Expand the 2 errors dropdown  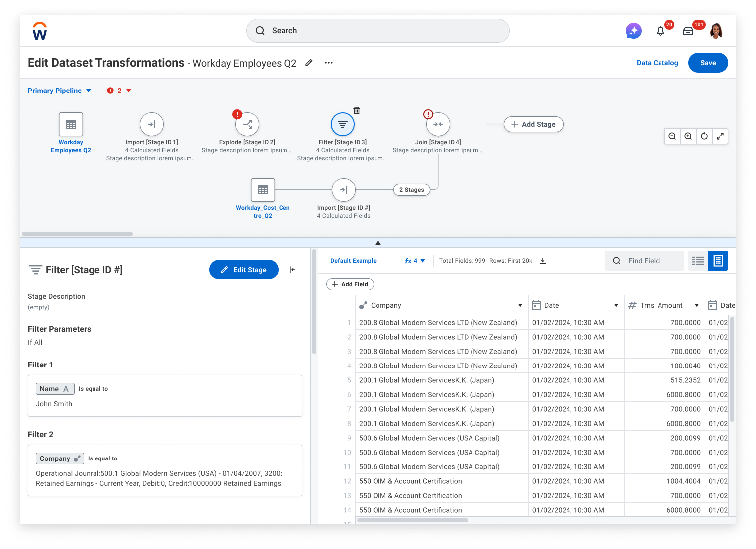point(119,91)
